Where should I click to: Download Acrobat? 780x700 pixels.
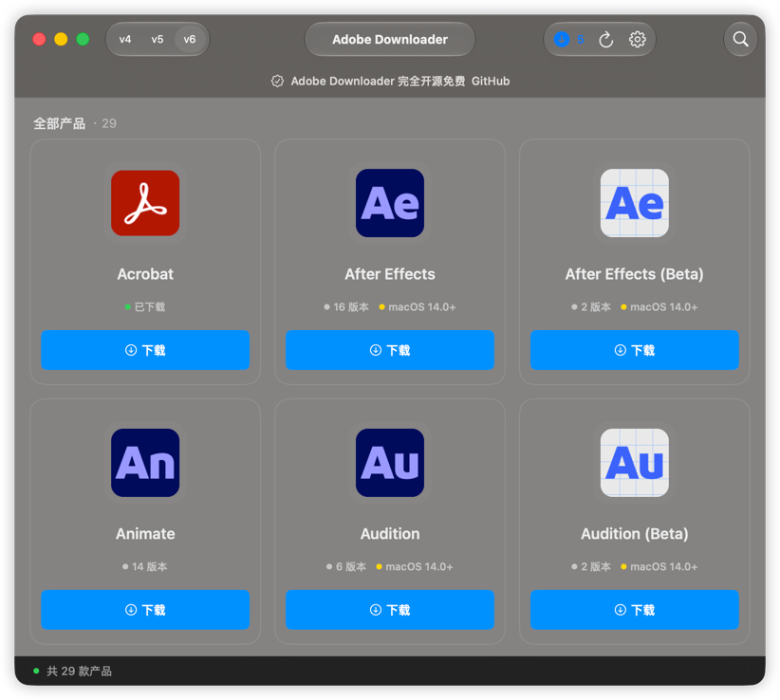coord(145,350)
